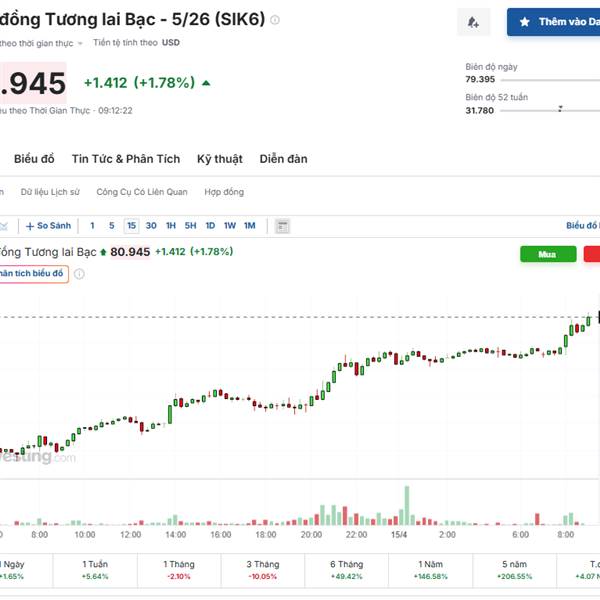The image size is (600, 600).
Task: Click the Biên độ ngày range slider
Action: (550, 80)
